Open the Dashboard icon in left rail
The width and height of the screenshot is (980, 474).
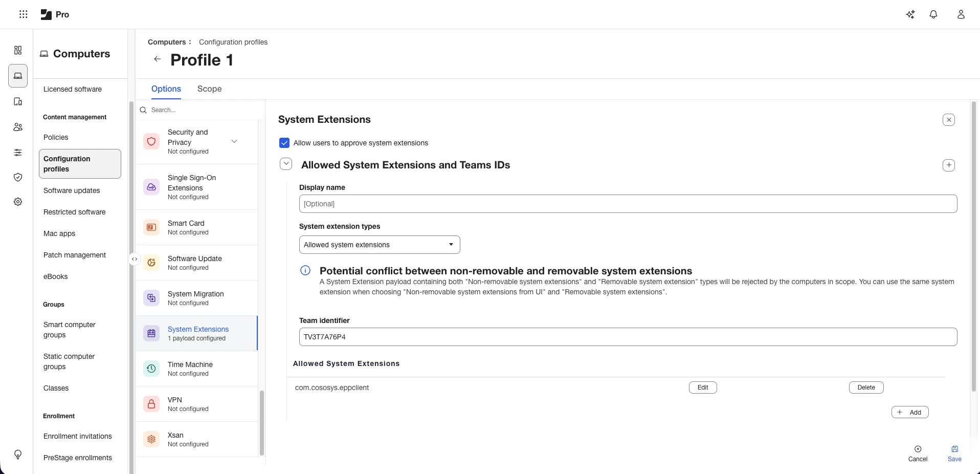[x=18, y=50]
